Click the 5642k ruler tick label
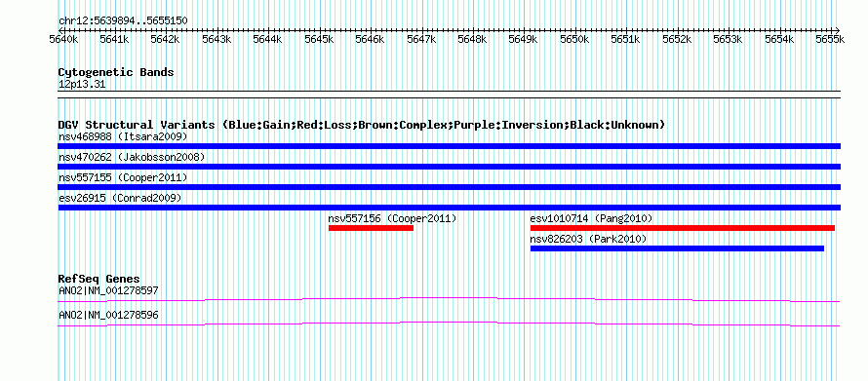 tap(166, 39)
